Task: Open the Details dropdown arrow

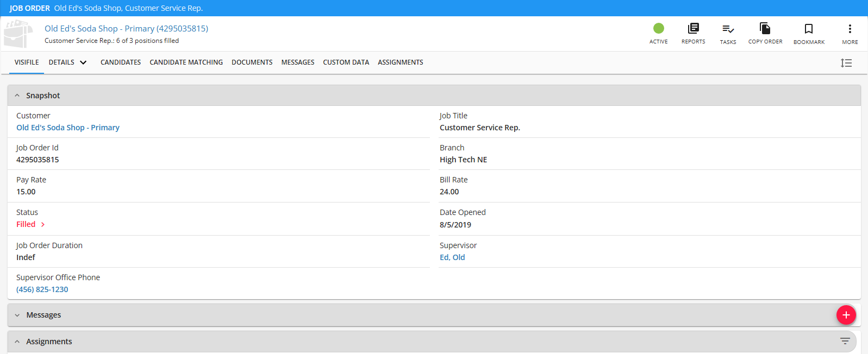Action: (83, 62)
